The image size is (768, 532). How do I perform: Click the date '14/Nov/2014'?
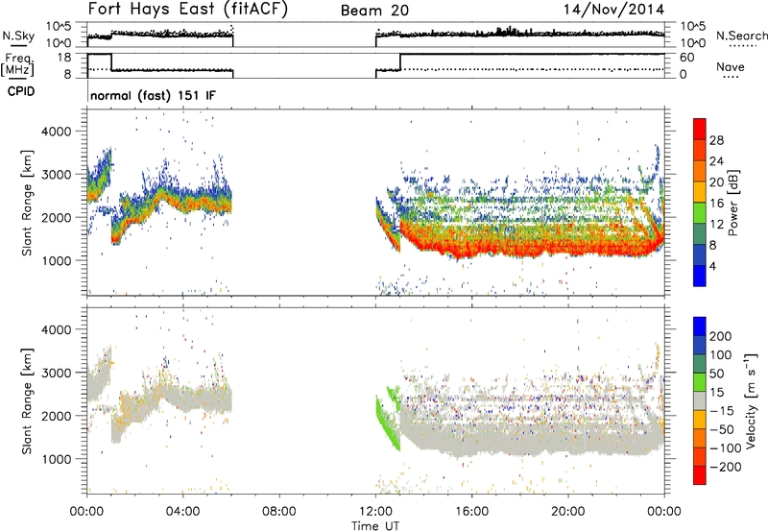click(x=613, y=10)
